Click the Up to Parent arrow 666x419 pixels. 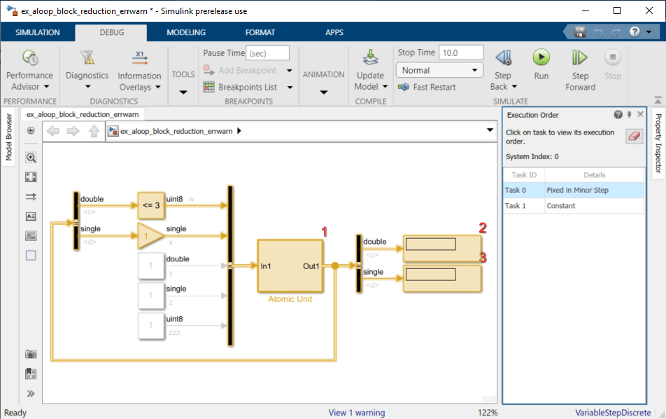[94, 131]
